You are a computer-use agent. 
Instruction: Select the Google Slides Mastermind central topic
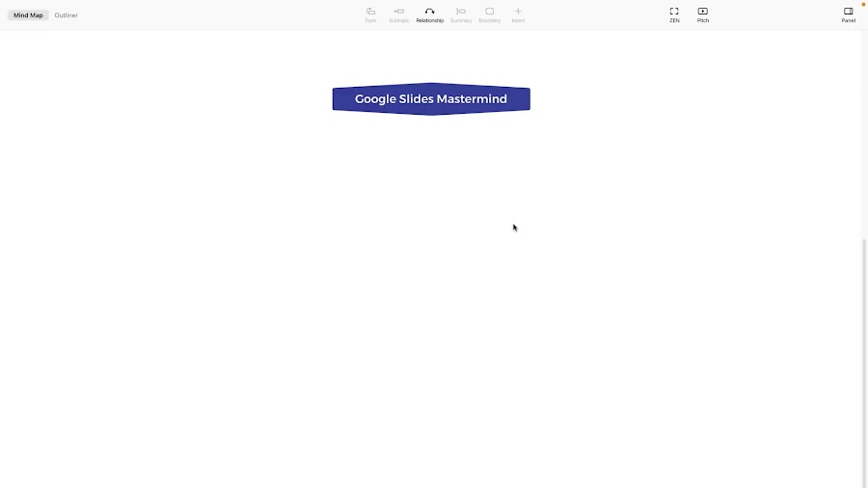(x=431, y=99)
